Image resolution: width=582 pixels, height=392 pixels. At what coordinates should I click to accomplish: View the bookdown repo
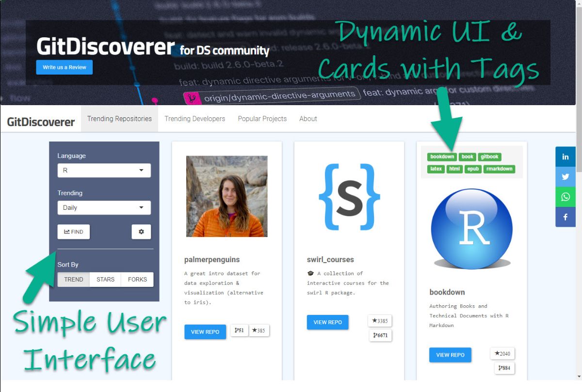click(450, 355)
